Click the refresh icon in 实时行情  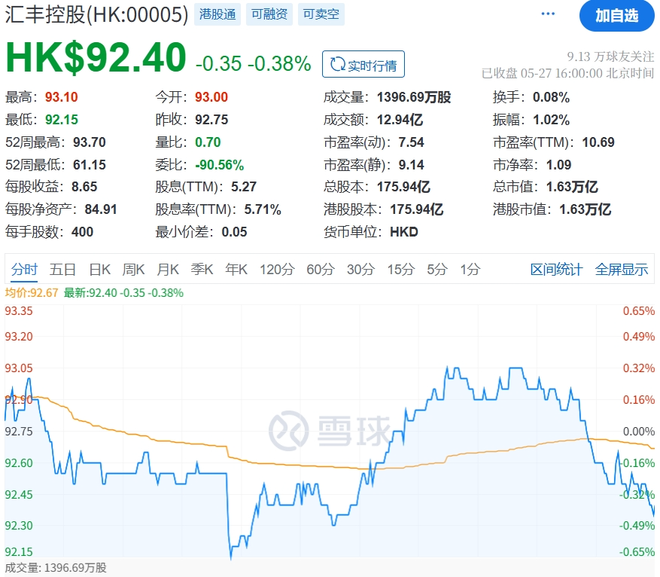coord(337,66)
